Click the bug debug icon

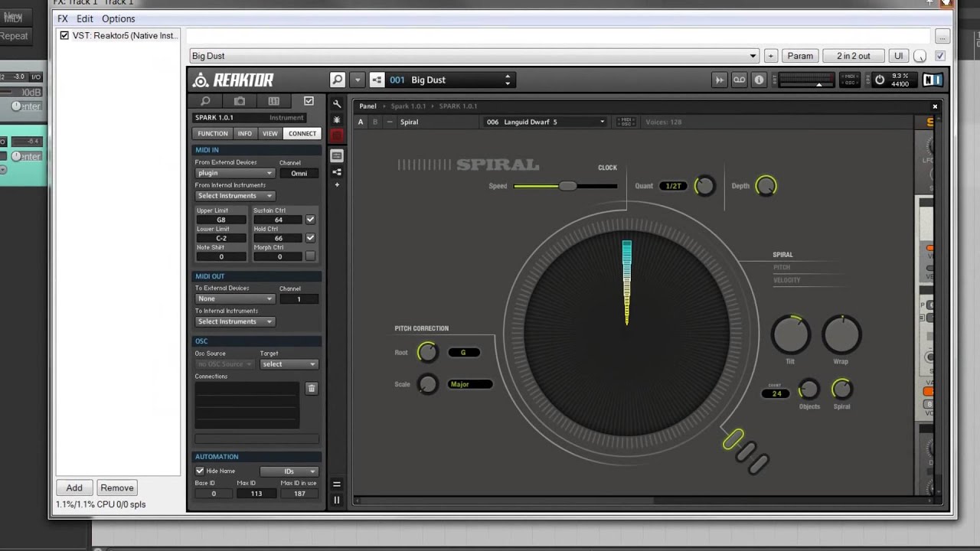(x=336, y=119)
